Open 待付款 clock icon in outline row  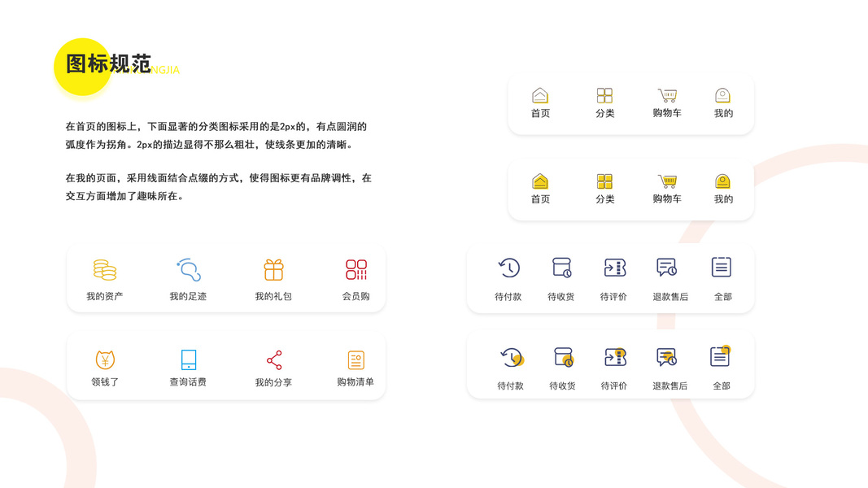[508, 268]
